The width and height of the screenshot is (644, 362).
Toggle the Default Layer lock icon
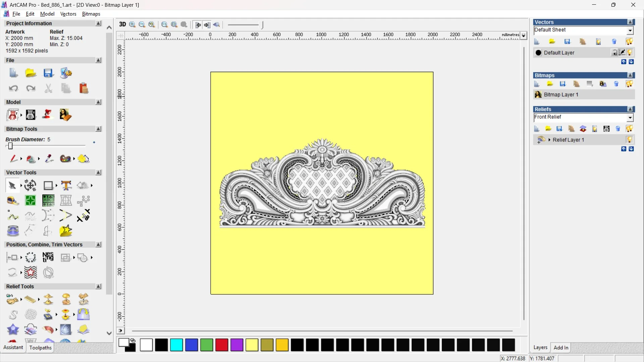(x=614, y=53)
